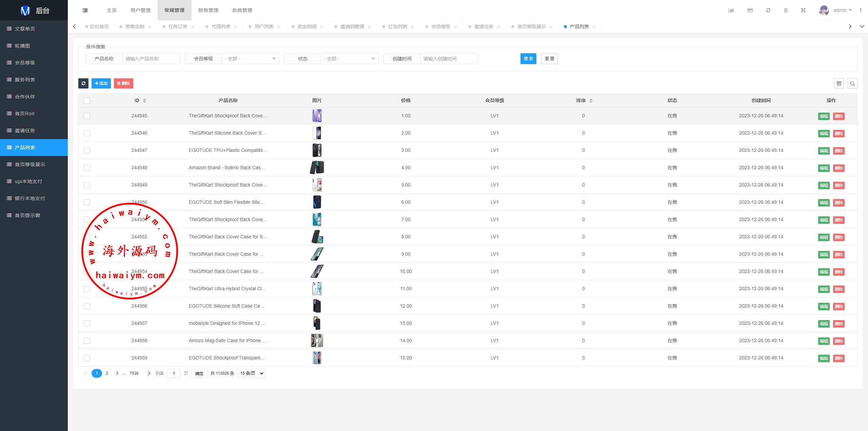
Task: Switch to 财务管理 top menu
Action: [x=208, y=10]
